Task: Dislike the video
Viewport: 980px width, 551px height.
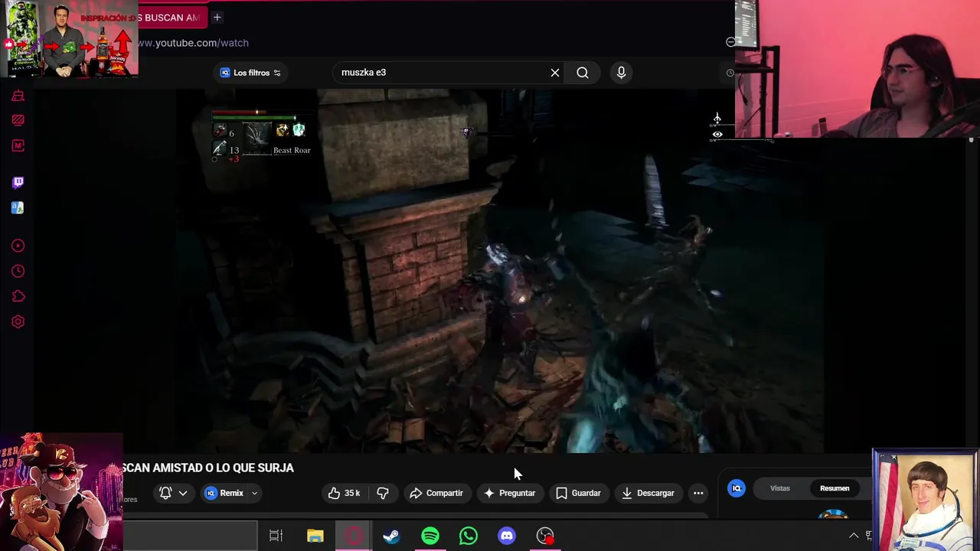Action: coord(383,493)
